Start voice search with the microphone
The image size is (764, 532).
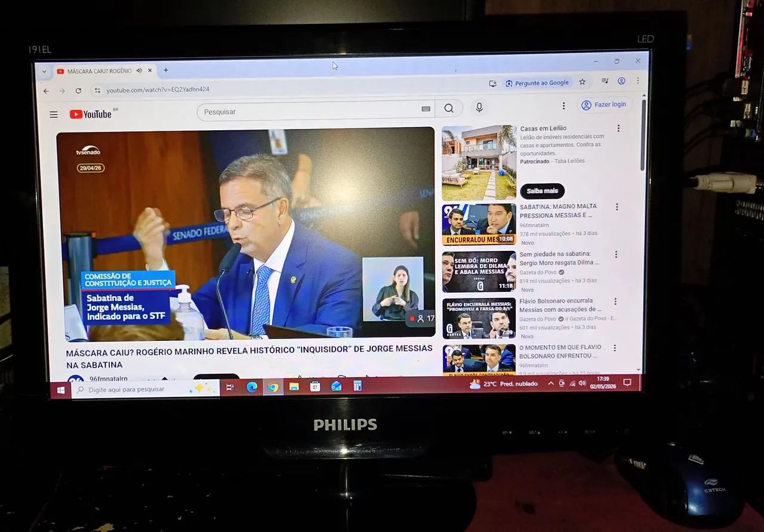tap(479, 107)
